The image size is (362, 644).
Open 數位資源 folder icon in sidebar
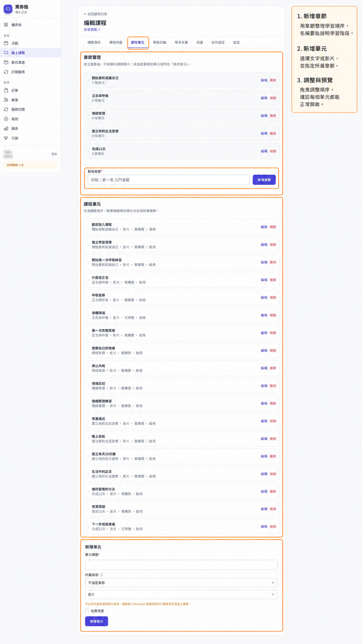click(6, 62)
